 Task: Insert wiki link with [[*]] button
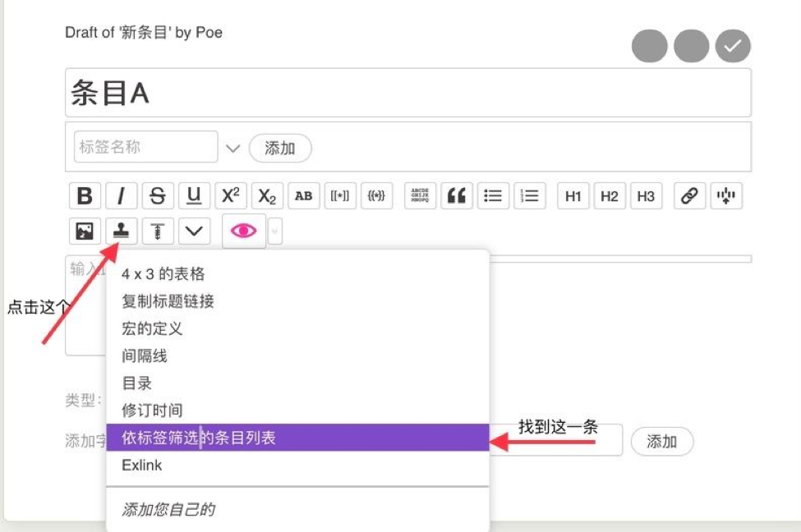pos(340,196)
